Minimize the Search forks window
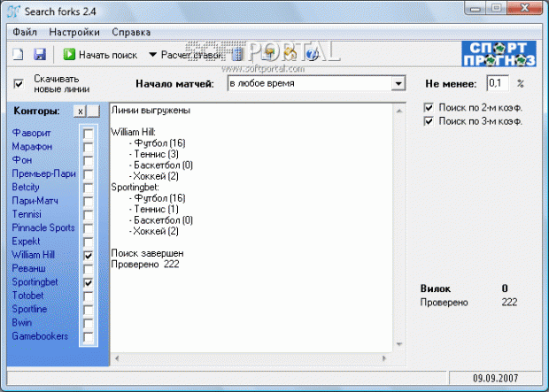This screenshot has width=549, height=392. tap(476, 8)
